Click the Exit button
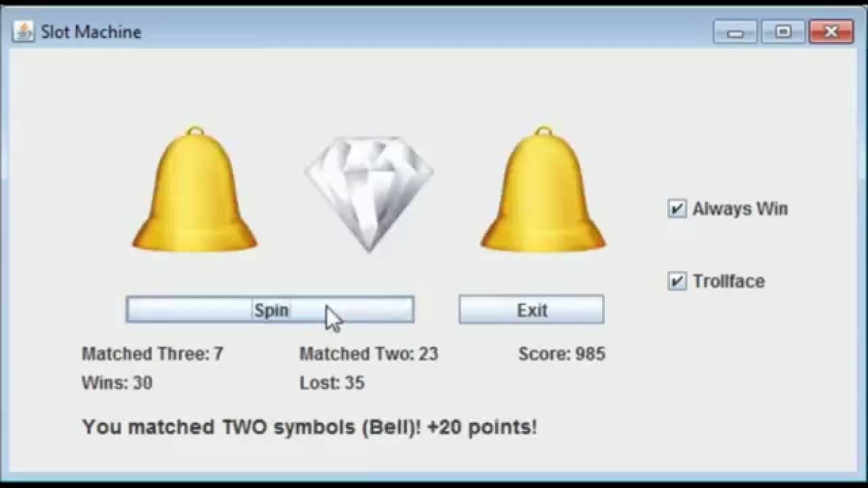 pyautogui.click(x=531, y=310)
